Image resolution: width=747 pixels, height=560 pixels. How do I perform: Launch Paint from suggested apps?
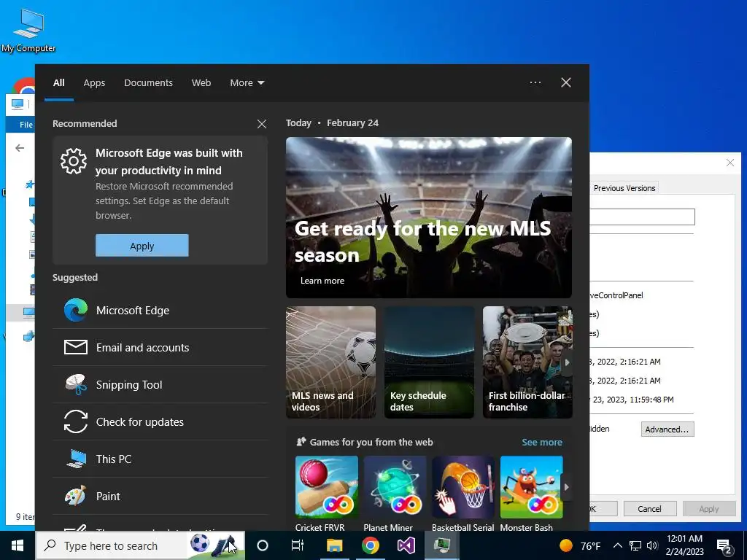point(160,496)
